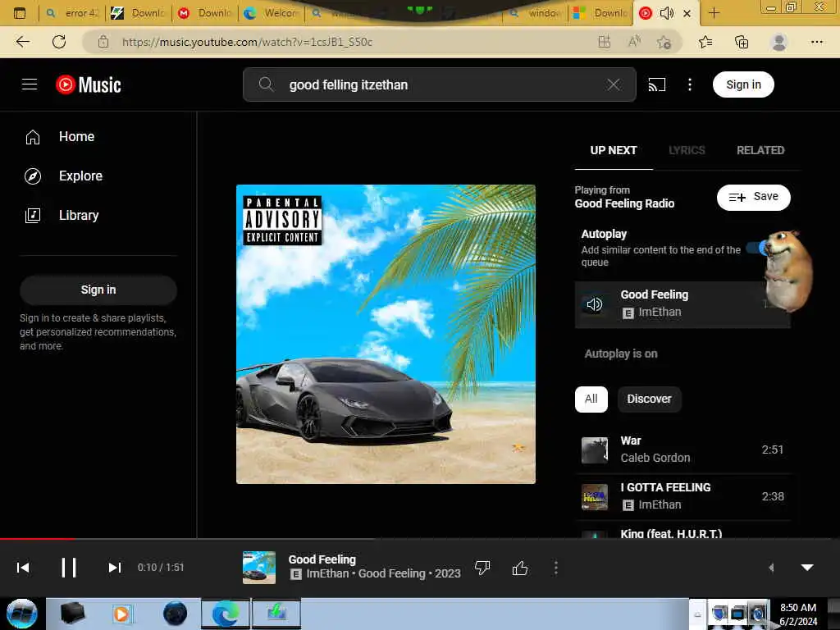Select the Discover filter chip
840x630 pixels.
(x=649, y=399)
